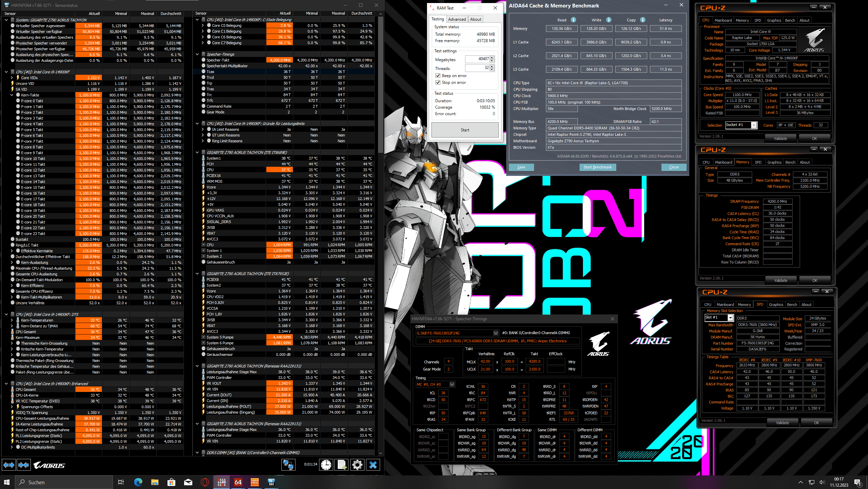Viewport: 868px width, 489px height.
Task: Open Microsoft Store from taskbar
Action: click(172, 482)
